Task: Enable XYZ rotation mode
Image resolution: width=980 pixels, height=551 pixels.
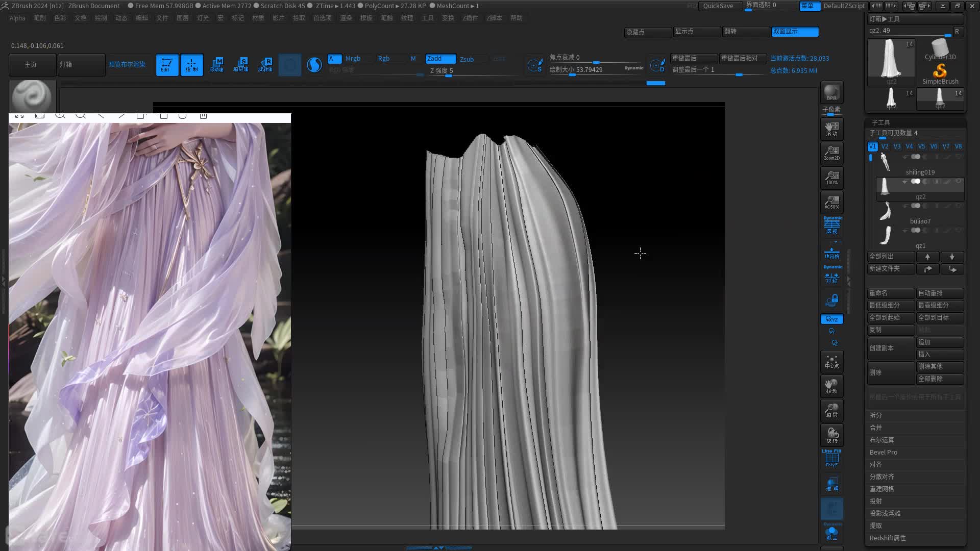Action: point(831,319)
